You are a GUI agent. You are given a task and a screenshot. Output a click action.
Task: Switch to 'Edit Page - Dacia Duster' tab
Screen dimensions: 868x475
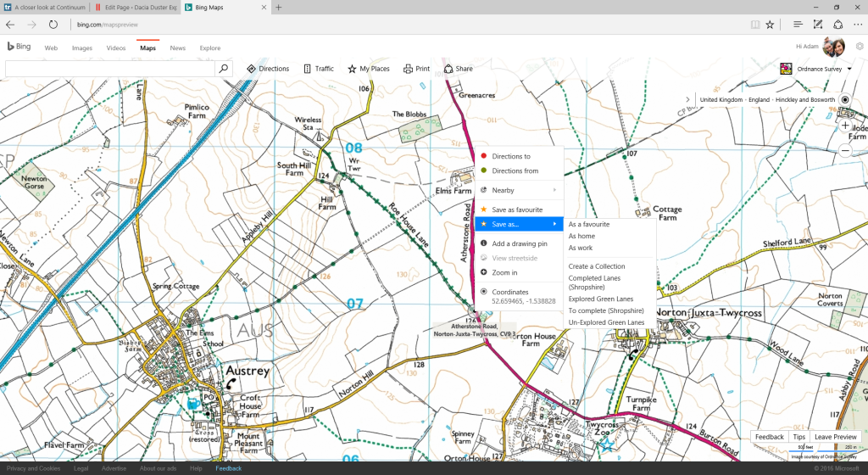point(136,7)
